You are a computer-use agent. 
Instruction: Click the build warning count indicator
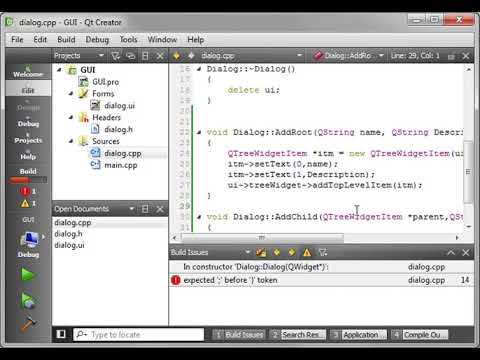[x=28, y=203]
